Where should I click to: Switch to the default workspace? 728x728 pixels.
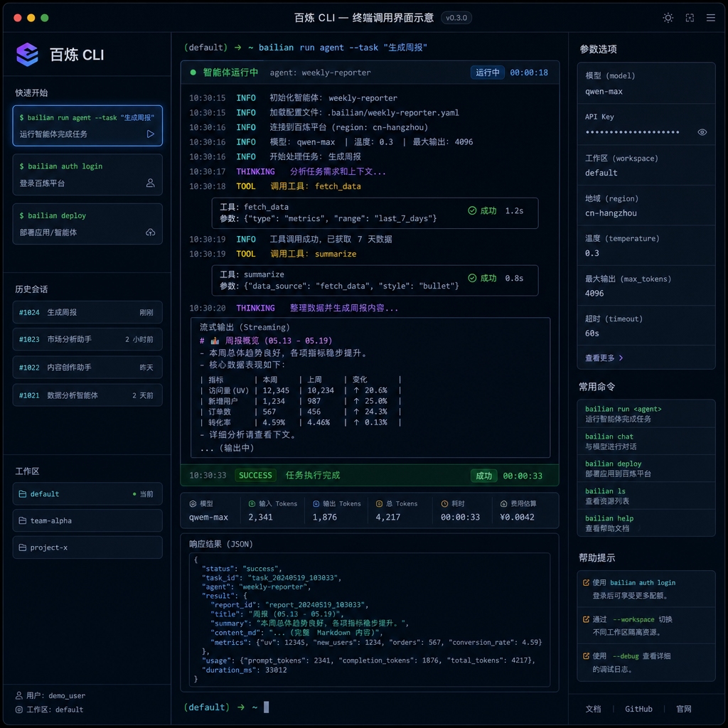pos(87,494)
